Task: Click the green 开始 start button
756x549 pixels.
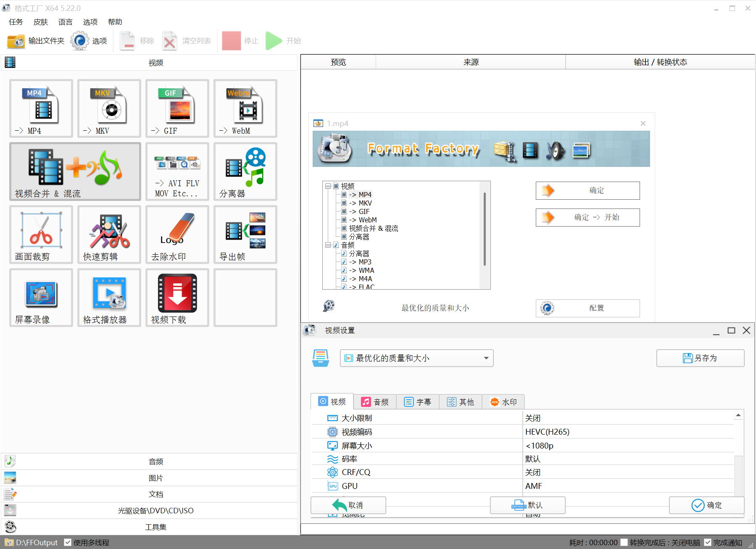Action: pos(283,41)
